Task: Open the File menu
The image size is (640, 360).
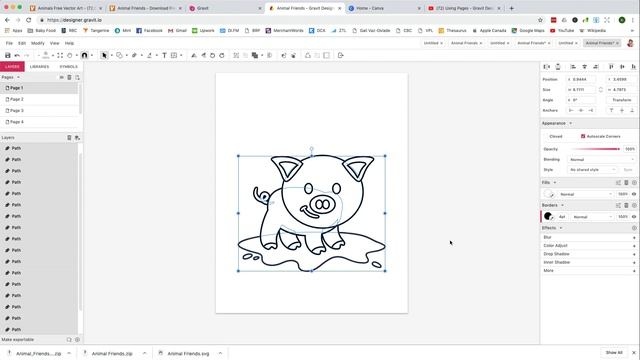Action: point(9,43)
